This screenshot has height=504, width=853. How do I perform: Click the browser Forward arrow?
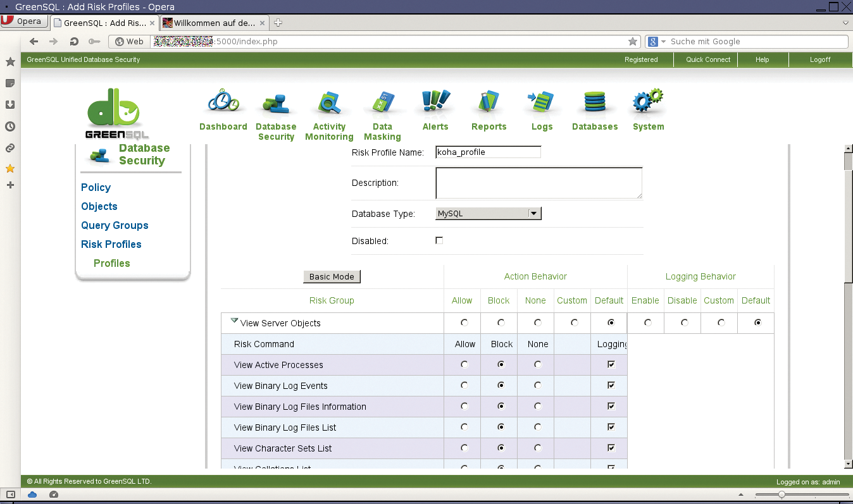pos(54,42)
